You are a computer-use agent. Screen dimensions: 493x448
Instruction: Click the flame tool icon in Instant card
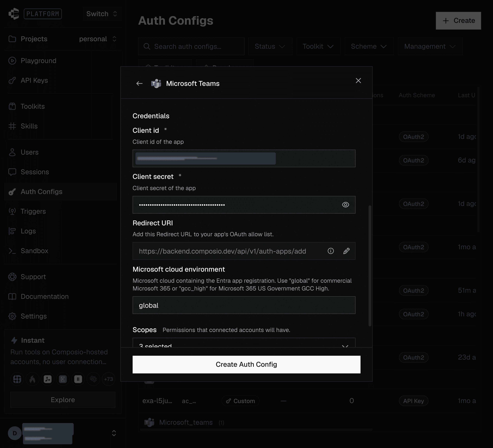[33, 379]
